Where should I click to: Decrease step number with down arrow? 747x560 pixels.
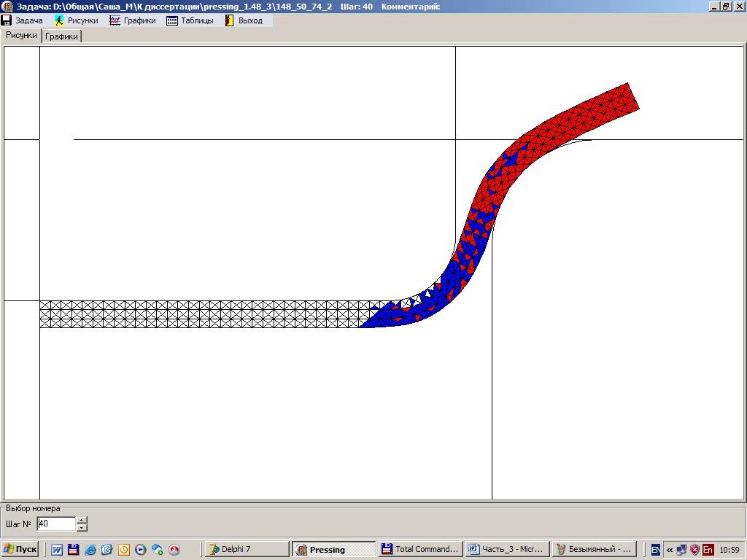(x=82, y=527)
